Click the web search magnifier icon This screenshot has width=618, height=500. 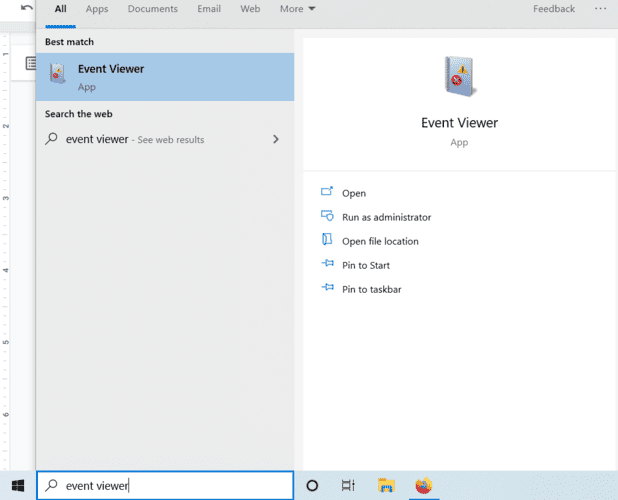coord(51,139)
